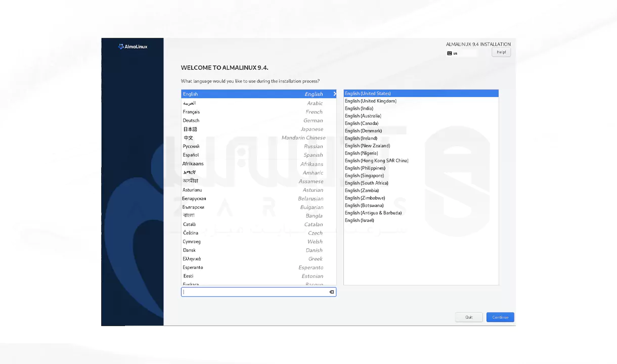Select Български (Bulgarian) language row

click(x=258, y=207)
